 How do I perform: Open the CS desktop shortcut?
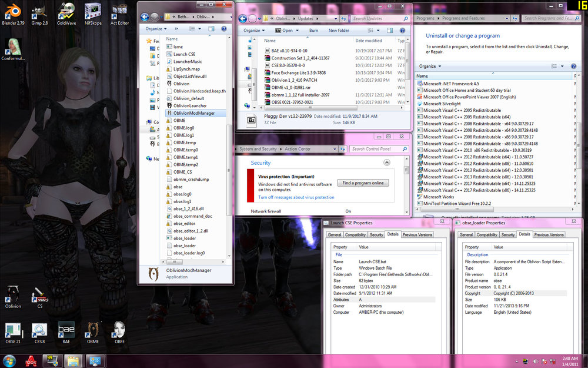40,297
